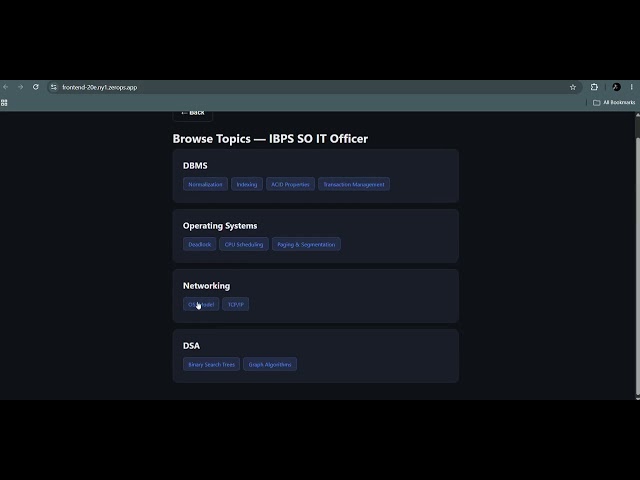Open the Normalization topic
Screen dimensions: 640x480
pyautogui.click(x=205, y=184)
